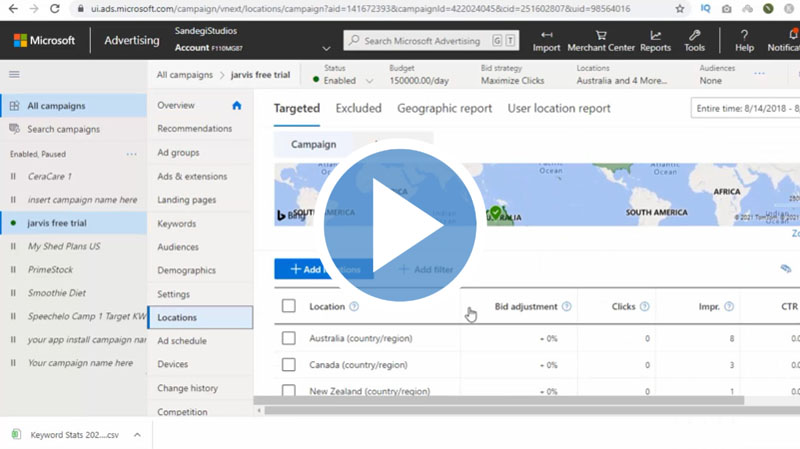Open the Tools wrench menu
Screen dimensions: 800x449
tap(694, 41)
